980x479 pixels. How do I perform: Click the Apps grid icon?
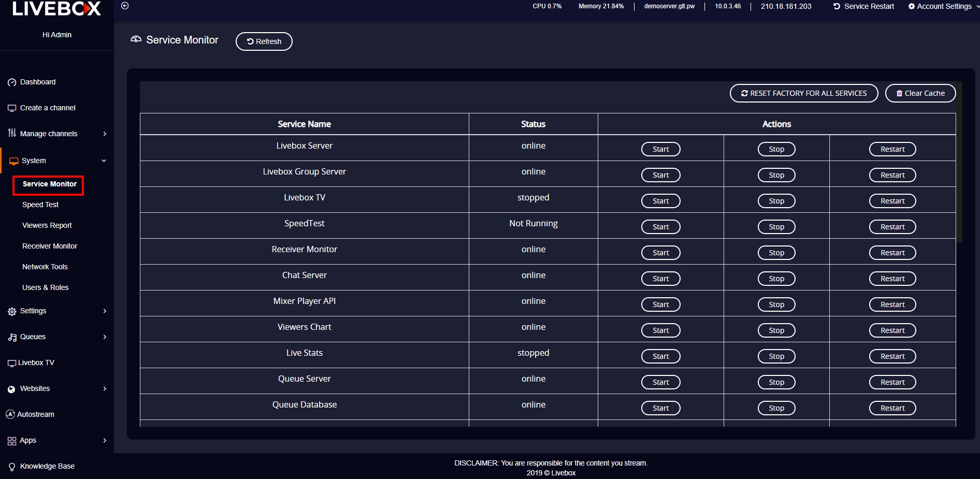12,441
